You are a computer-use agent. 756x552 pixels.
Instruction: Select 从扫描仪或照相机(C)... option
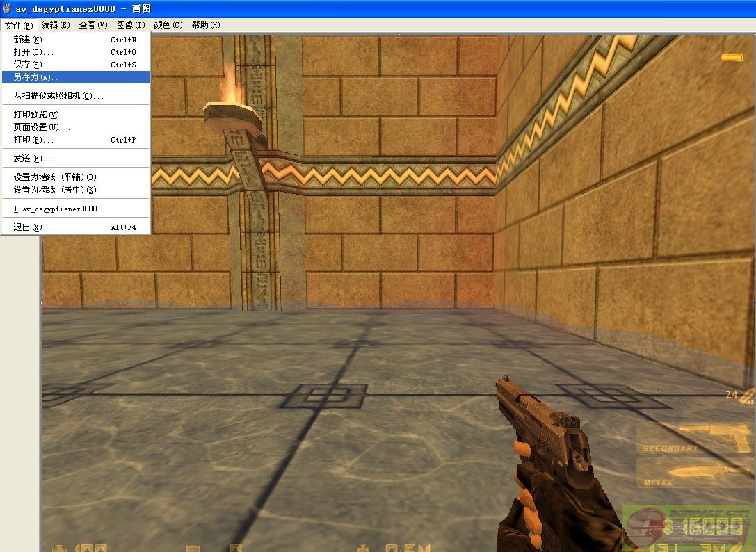[x=58, y=96]
